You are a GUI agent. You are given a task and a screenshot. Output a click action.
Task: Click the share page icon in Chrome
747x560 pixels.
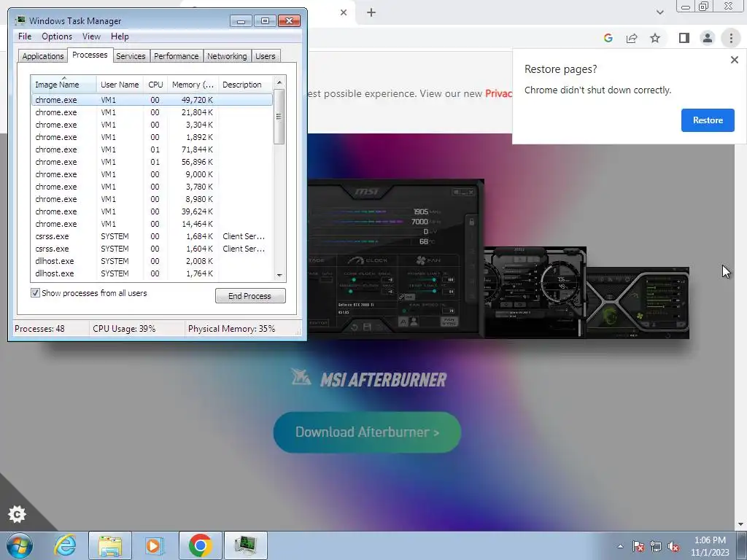[x=632, y=38]
